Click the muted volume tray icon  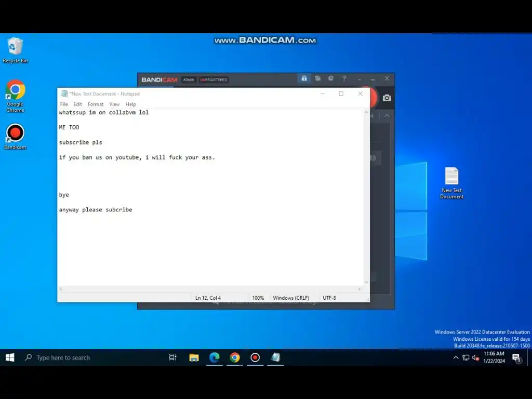pos(476,357)
